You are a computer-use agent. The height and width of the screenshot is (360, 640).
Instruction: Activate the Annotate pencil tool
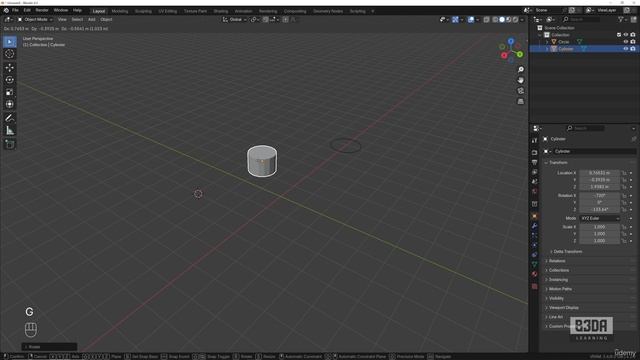pyautogui.click(x=10, y=118)
